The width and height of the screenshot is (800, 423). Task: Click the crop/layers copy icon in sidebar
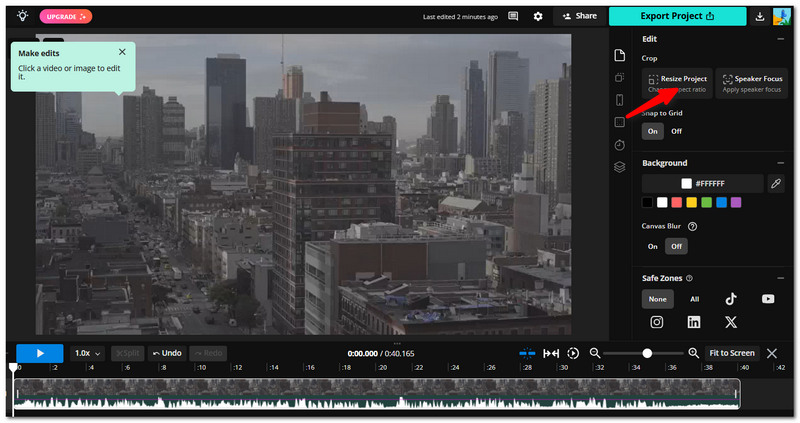point(619,78)
